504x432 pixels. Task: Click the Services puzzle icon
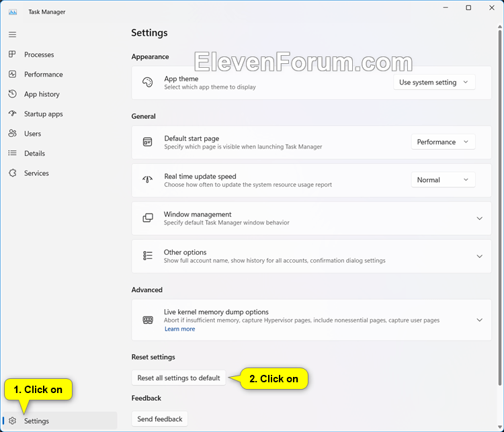12,173
